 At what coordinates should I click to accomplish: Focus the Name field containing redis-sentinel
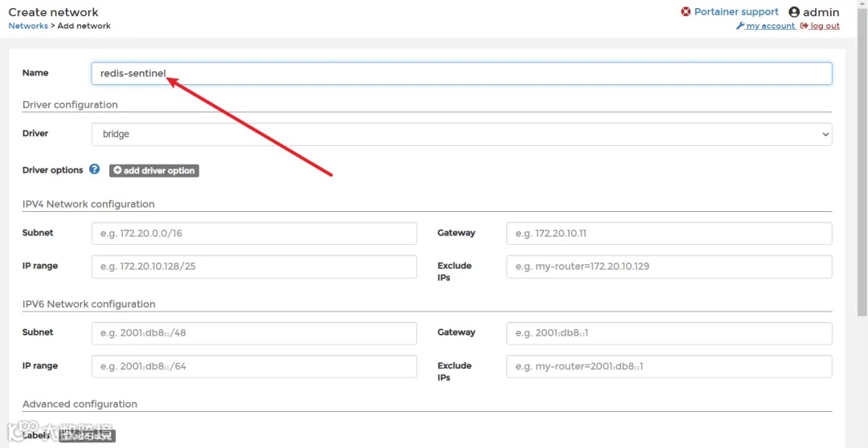click(x=461, y=73)
